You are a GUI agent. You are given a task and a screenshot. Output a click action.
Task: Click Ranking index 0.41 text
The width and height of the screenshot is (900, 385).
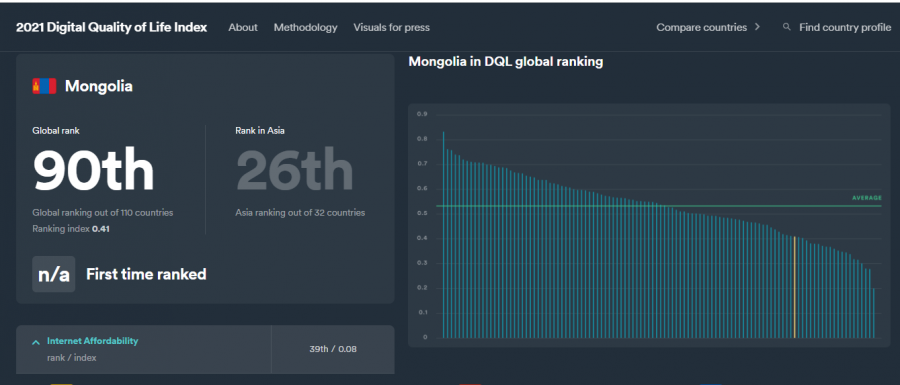point(71,229)
